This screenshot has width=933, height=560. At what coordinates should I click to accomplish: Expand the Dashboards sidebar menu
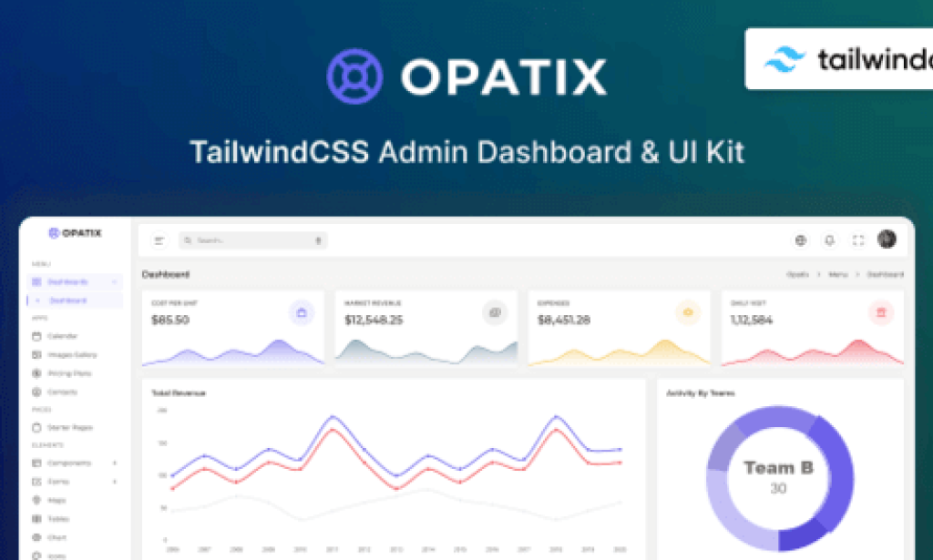(75, 281)
